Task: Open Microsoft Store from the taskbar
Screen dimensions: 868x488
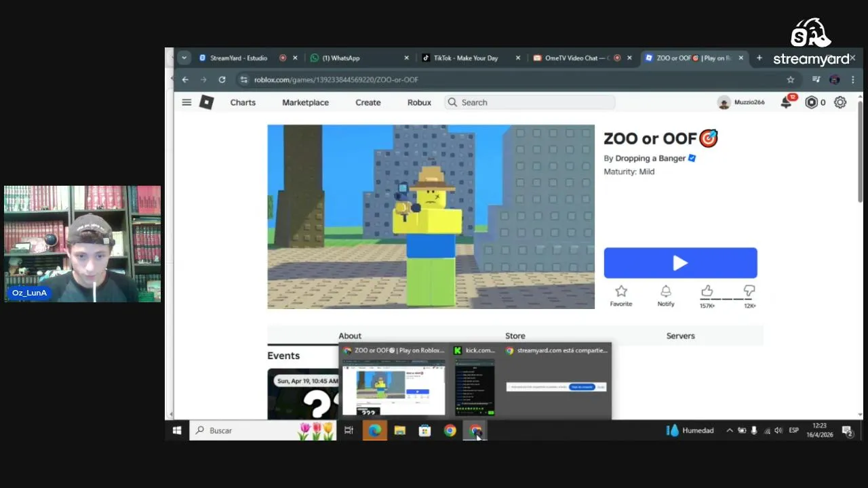Action: point(425,430)
